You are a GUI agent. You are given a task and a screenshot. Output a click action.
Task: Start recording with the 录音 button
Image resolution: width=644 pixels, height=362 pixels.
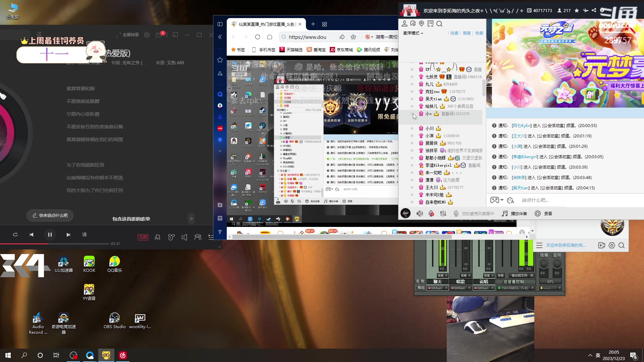click(543, 214)
